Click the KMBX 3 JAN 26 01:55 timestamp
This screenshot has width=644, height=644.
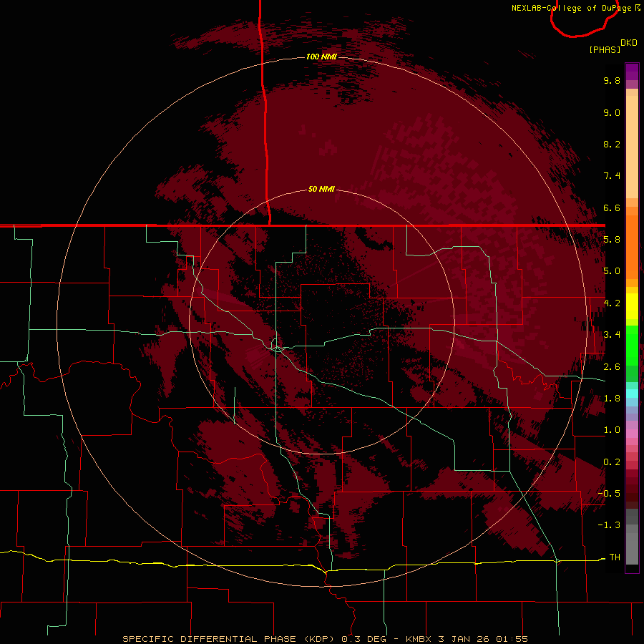click(x=467, y=639)
